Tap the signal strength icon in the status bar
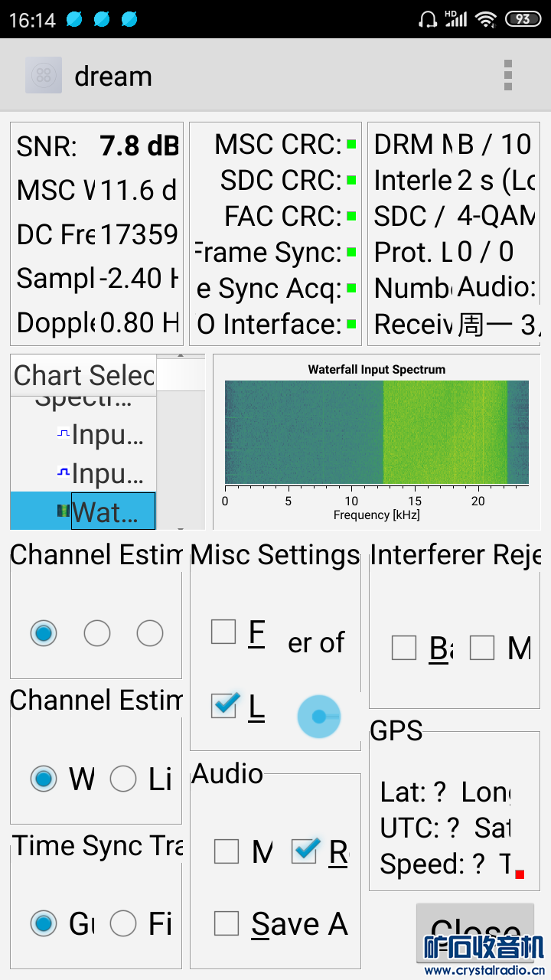The image size is (551, 980). [x=456, y=19]
